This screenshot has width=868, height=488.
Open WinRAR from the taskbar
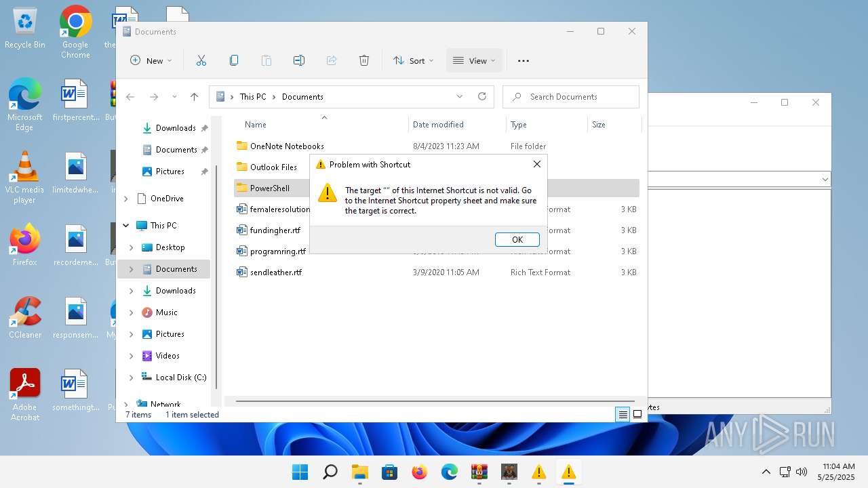pyautogui.click(x=479, y=472)
